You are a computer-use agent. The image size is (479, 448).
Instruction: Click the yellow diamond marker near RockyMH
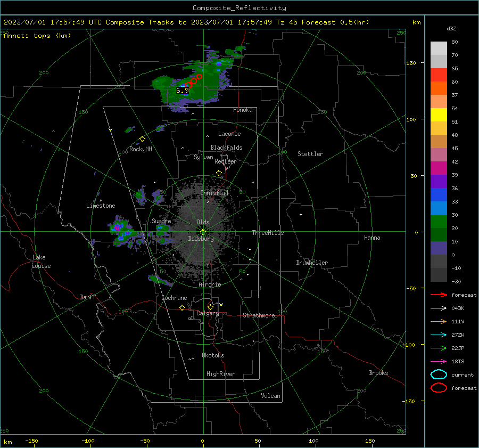pos(142,139)
